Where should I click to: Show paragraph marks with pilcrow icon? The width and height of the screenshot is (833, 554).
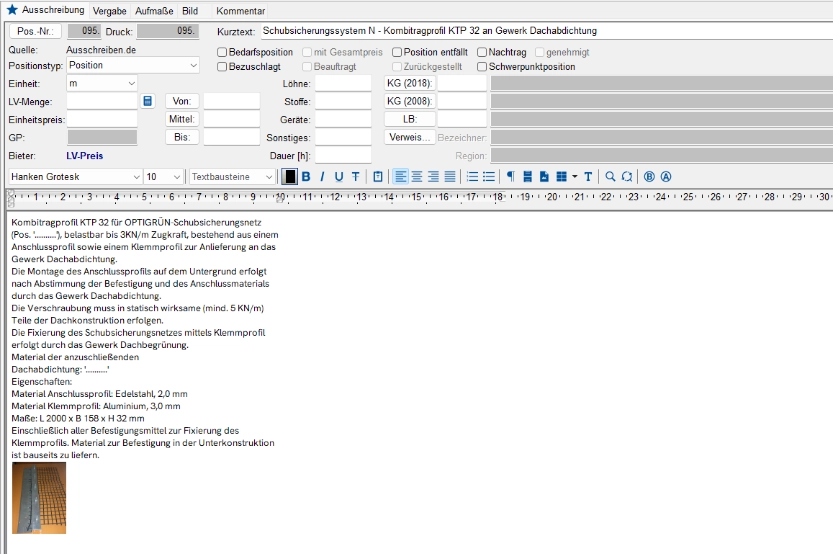coord(510,176)
